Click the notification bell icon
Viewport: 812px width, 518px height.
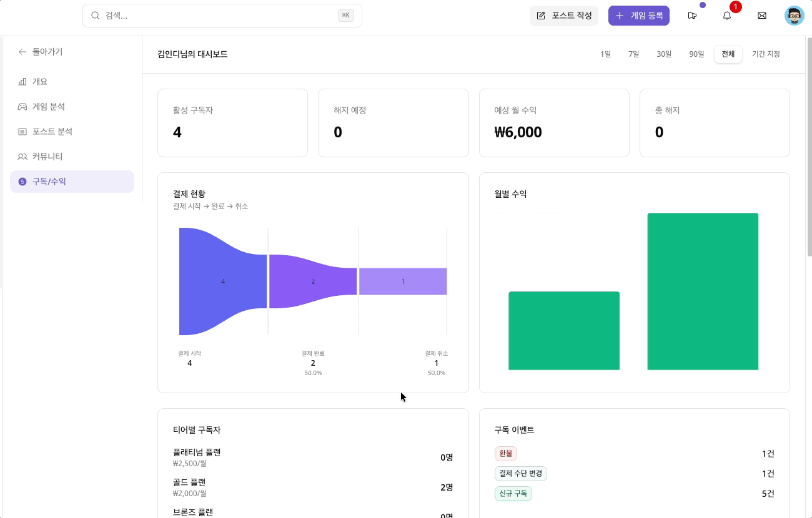tap(726, 16)
